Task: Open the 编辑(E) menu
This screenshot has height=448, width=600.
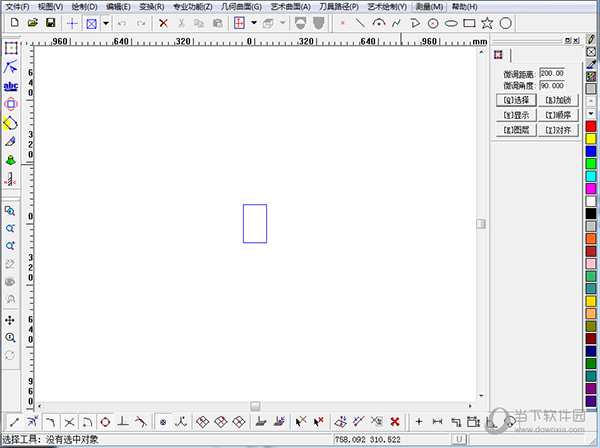Action: (118, 7)
